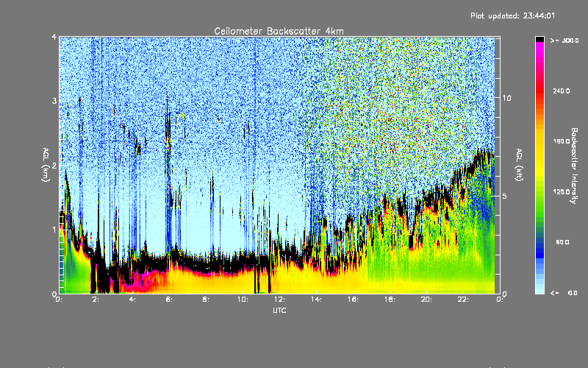
Task: Click the "18:" UTC tick label
Action: 390,300
